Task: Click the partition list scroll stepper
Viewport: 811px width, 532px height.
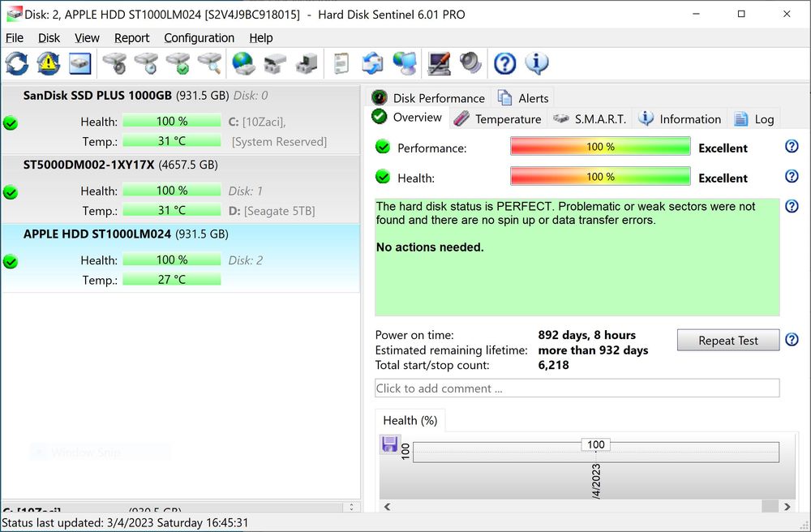Action: [x=352, y=507]
